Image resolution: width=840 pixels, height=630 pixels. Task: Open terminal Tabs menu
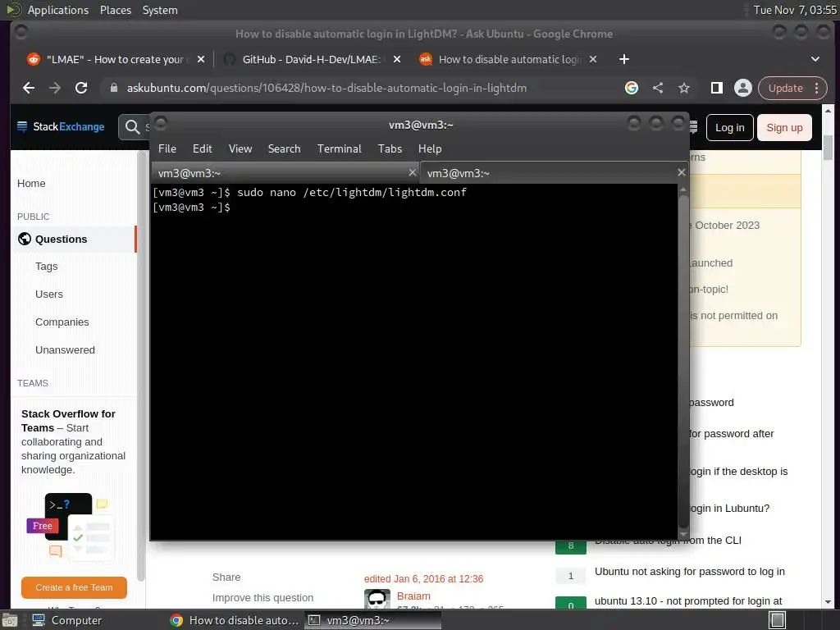(x=390, y=148)
